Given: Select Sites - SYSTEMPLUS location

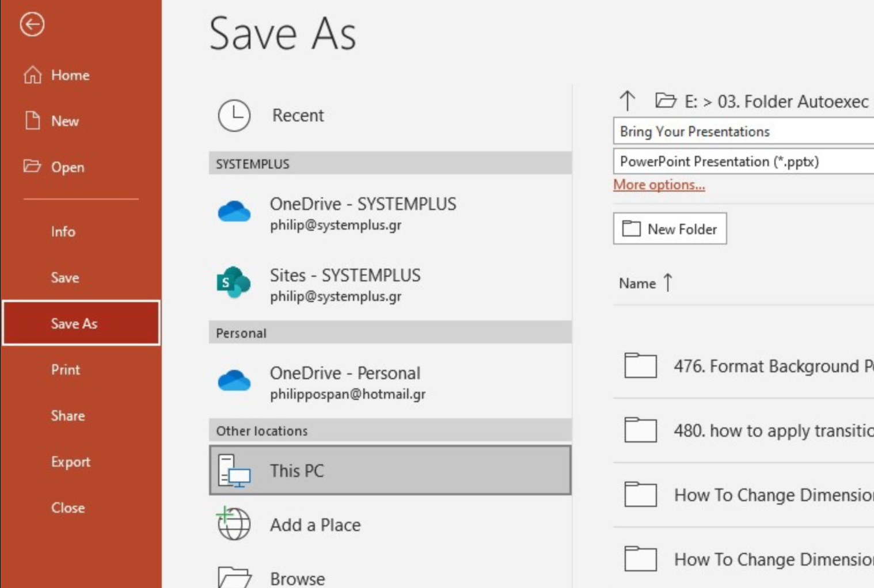Looking at the screenshot, I should tap(390, 284).
